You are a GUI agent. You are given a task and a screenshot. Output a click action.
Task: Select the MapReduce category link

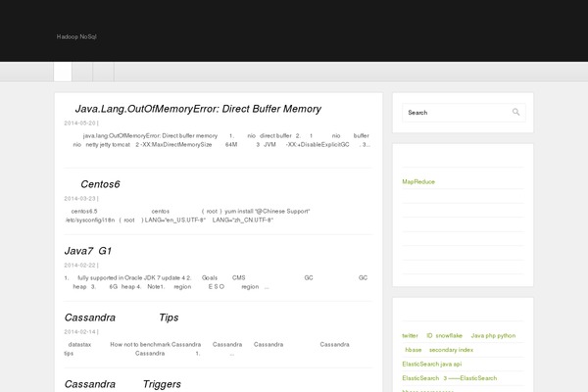point(418,181)
